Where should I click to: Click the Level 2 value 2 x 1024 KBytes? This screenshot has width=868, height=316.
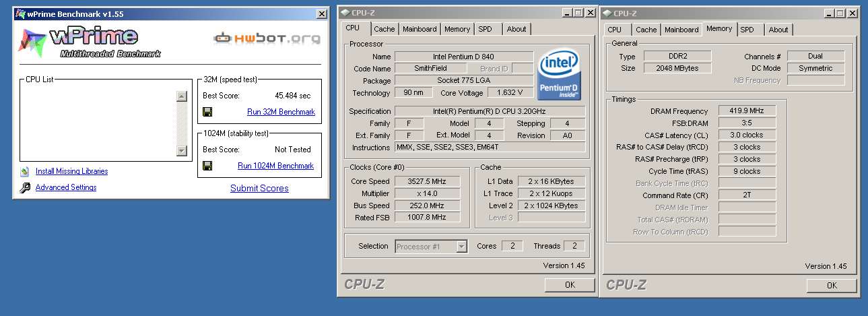point(552,206)
